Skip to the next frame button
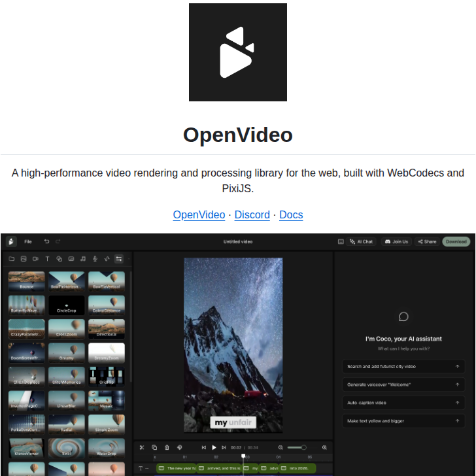 (224, 447)
